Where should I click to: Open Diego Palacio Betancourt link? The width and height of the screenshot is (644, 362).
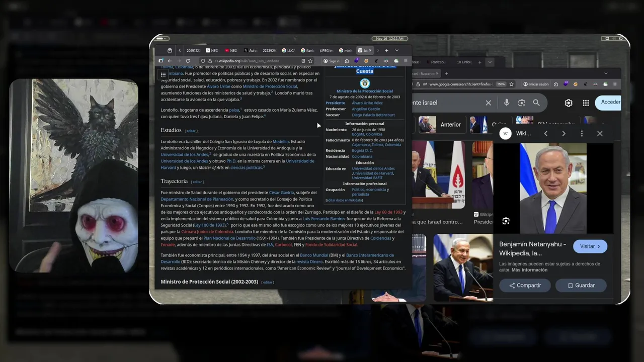pyautogui.click(x=373, y=115)
